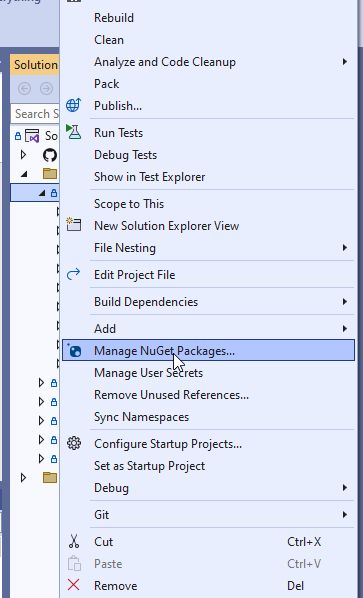
Task: Expand the GitHub tree node
Action: 23,155
